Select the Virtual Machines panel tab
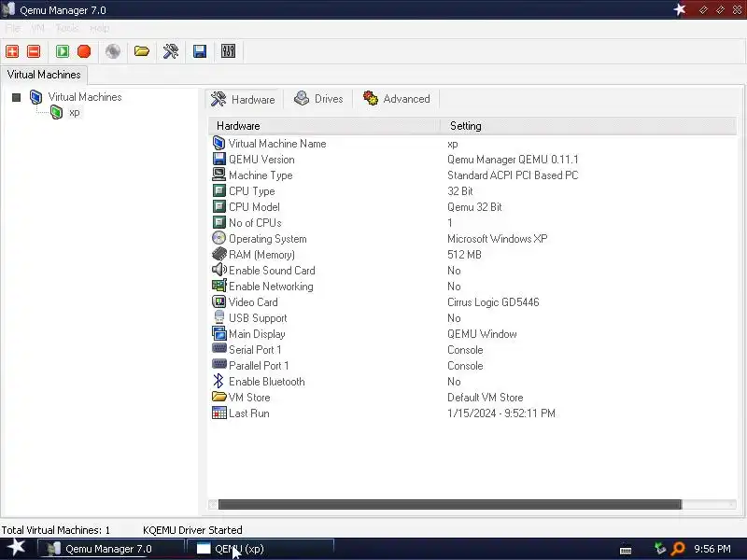 pos(44,75)
